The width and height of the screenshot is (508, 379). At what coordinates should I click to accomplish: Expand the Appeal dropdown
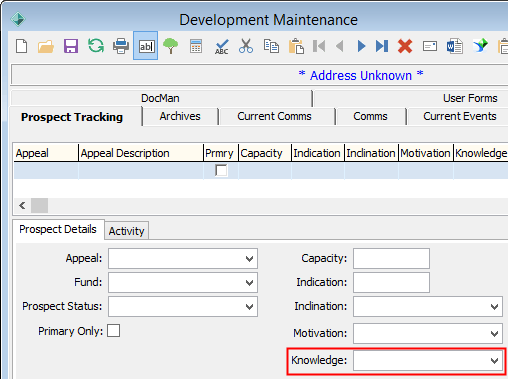[249, 259]
